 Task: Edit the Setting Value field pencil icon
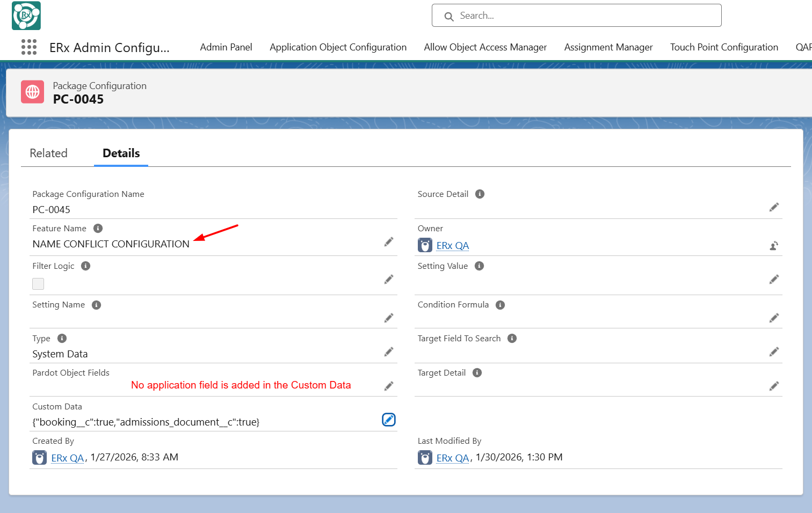click(774, 279)
